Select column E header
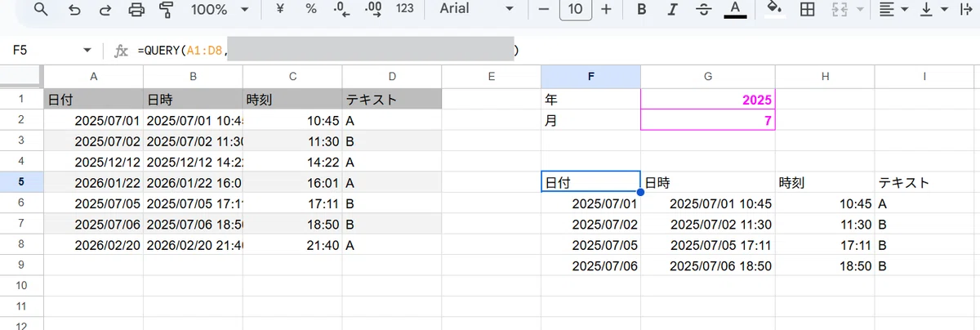The image size is (980, 330). pyautogui.click(x=491, y=77)
